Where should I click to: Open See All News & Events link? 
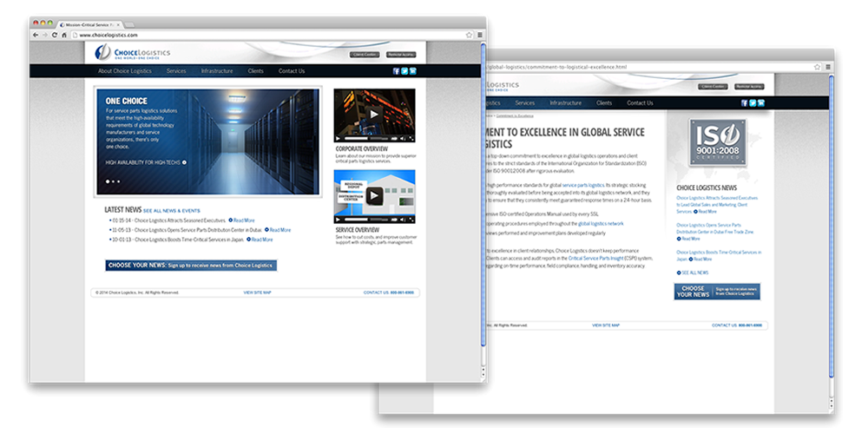(x=171, y=210)
